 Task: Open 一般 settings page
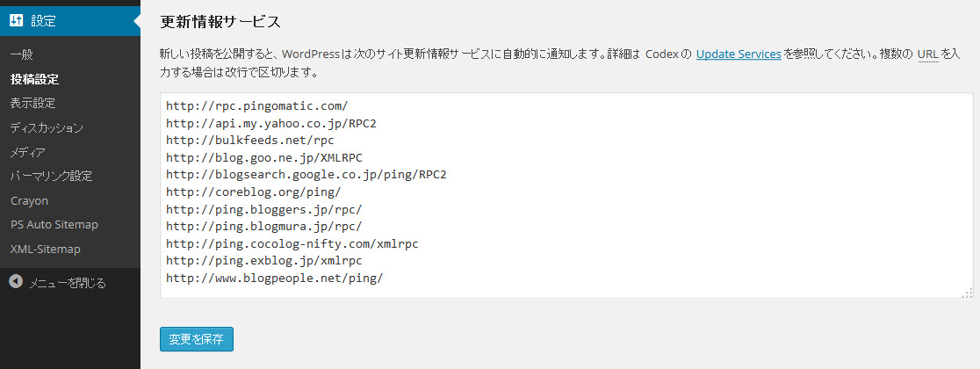[21, 55]
